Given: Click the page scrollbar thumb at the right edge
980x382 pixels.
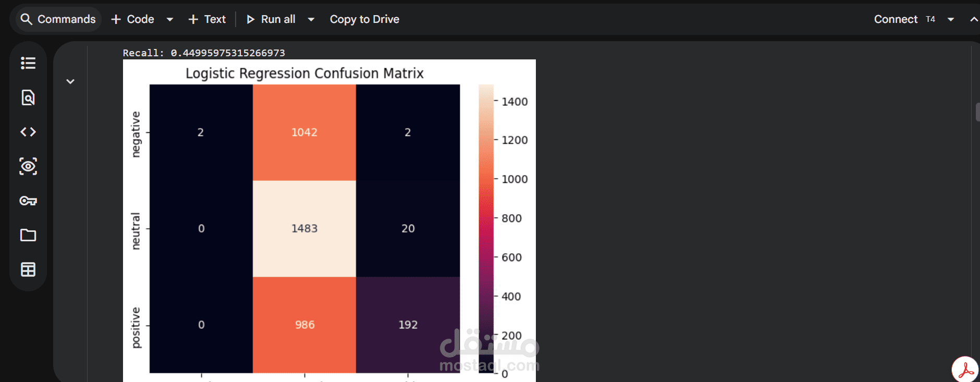Looking at the screenshot, I should (977, 112).
